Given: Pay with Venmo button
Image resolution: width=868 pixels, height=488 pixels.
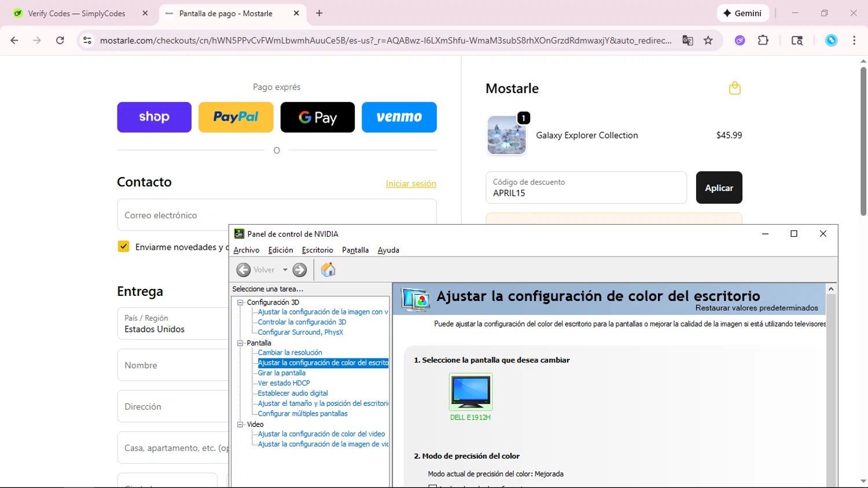Looking at the screenshot, I should (399, 117).
